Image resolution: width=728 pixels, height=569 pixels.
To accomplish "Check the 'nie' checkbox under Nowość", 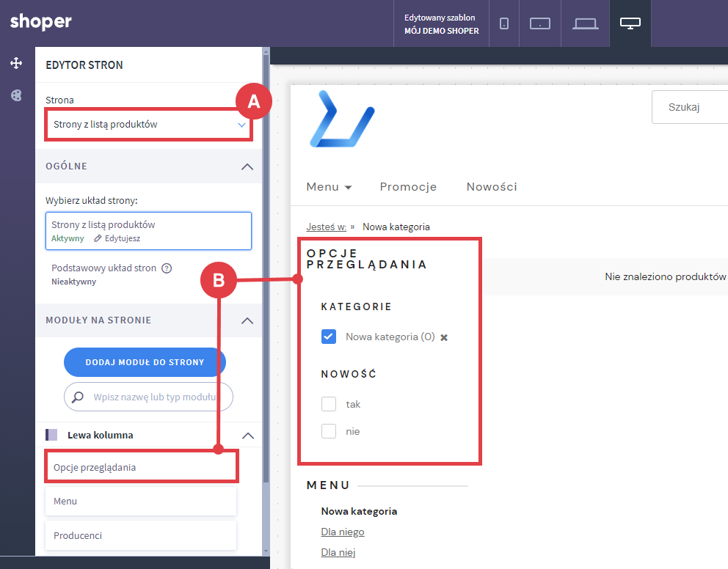I will [329, 431].
